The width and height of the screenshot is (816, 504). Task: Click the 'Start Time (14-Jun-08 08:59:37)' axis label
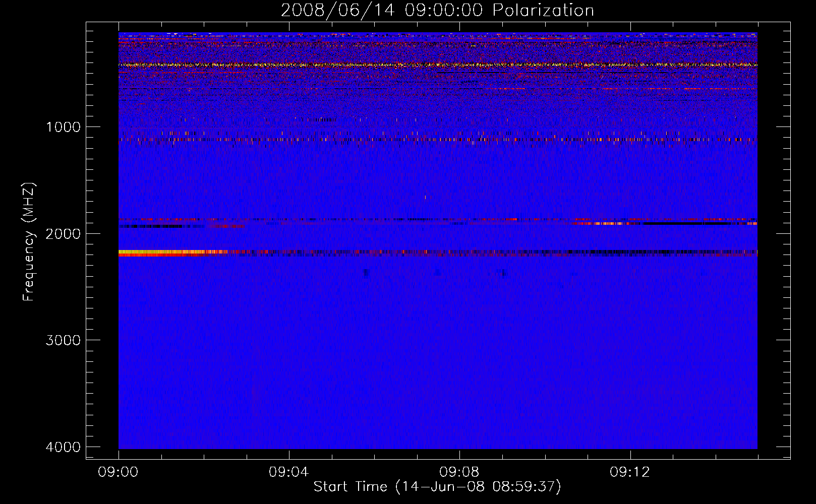(437, 487)
